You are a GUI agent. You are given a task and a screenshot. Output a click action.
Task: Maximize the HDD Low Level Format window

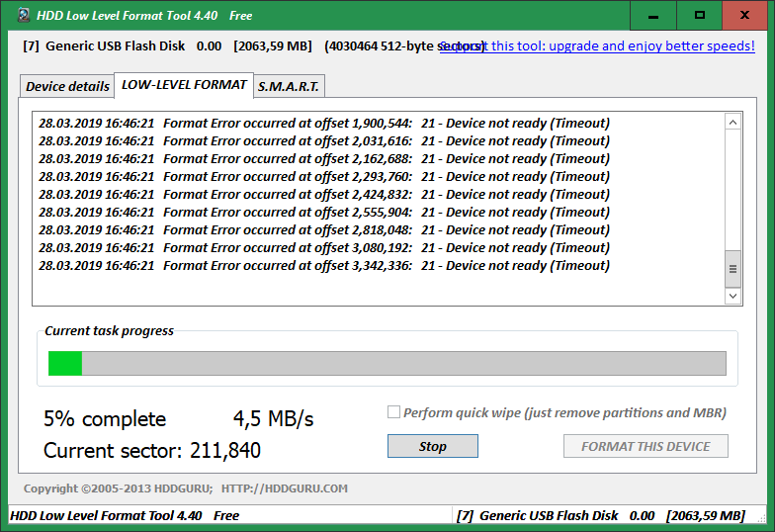[x=700, y=16]
